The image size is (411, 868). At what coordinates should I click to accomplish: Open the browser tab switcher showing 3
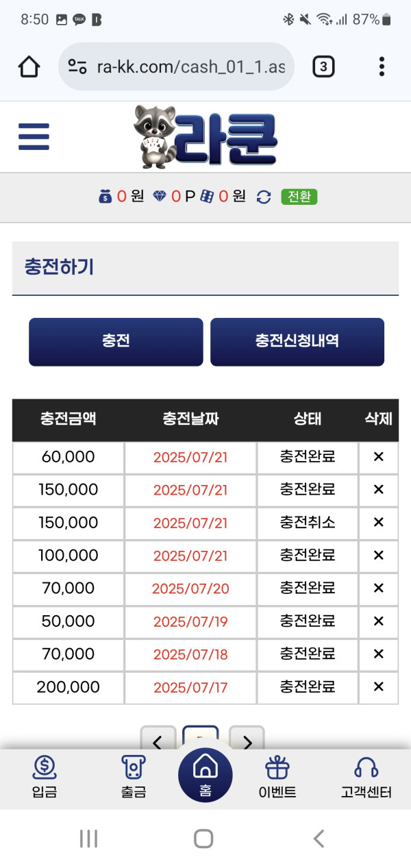coord(323,66)
